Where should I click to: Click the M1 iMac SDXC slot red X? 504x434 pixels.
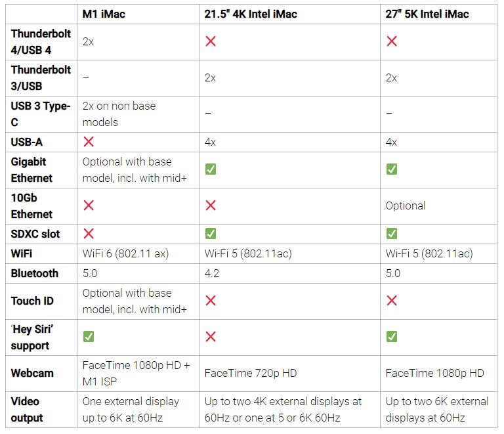point(89,233)
